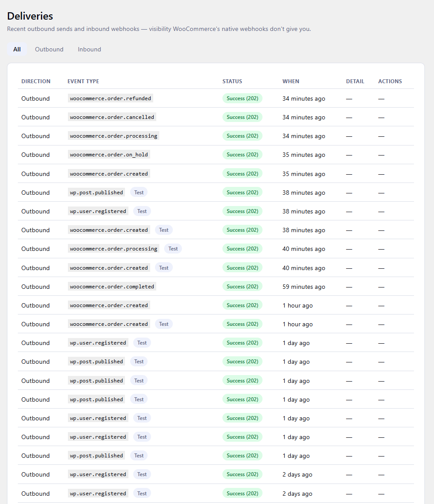Click the Test badge in the 38-minute wp.post.published row
This screenshot has height=504, width=434.
(139, 192)
